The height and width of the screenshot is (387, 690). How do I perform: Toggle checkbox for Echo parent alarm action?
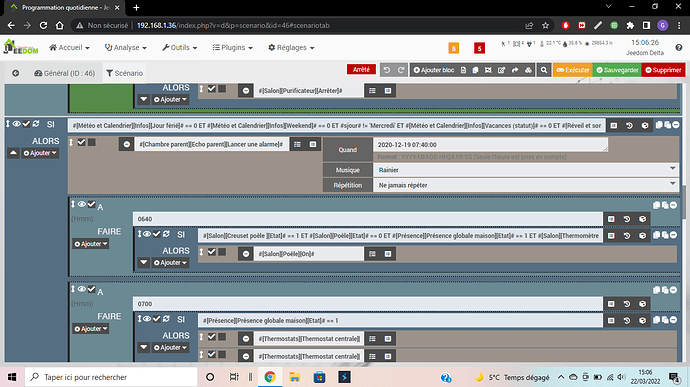pos(81,142)
